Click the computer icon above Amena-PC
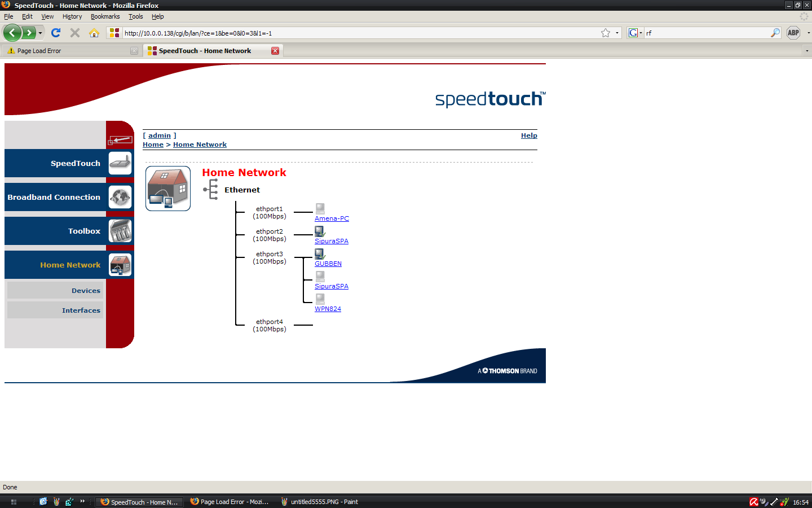 click(x=320, y=209)
